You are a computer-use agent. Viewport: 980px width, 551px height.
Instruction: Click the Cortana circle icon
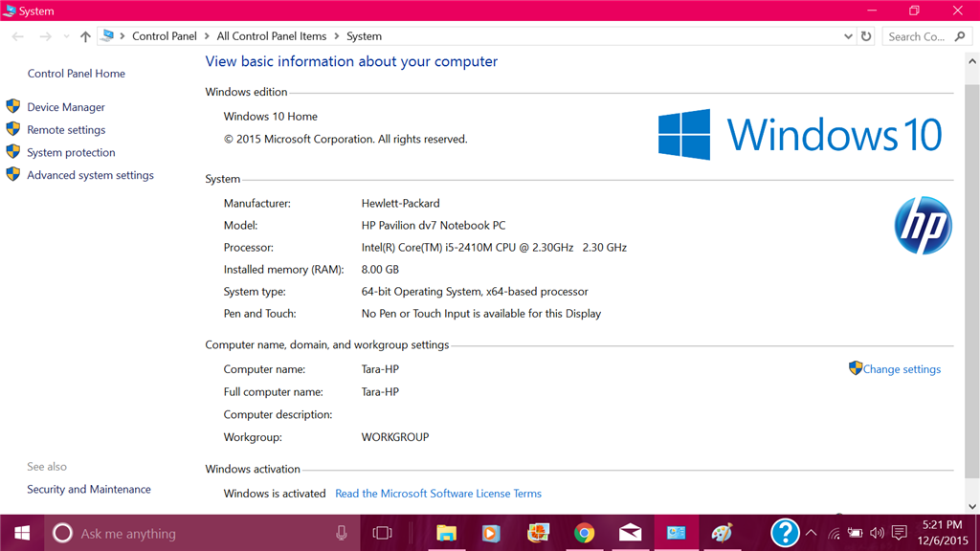(x=62, y=533)
